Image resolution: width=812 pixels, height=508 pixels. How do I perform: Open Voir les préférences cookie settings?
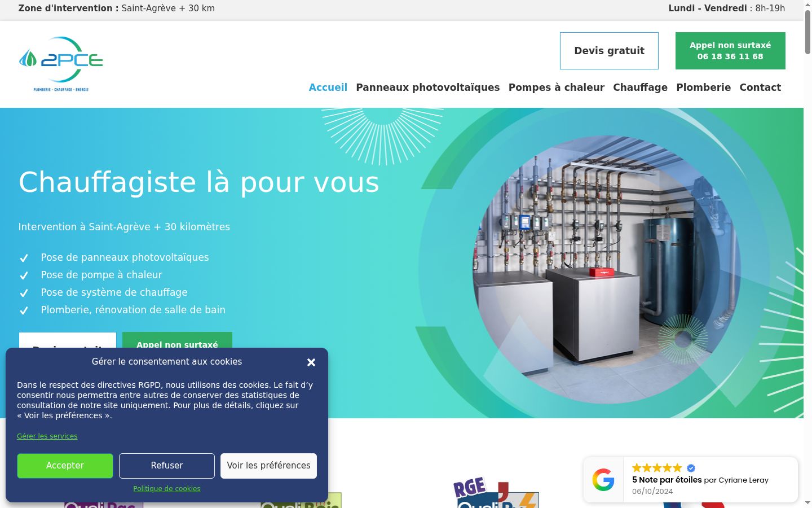pyautogui.click(x=268, y=466)
